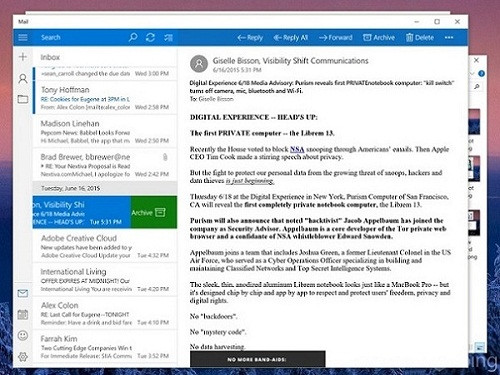
Task: Send feedback with smiley icon
Action: coord(23,335)
